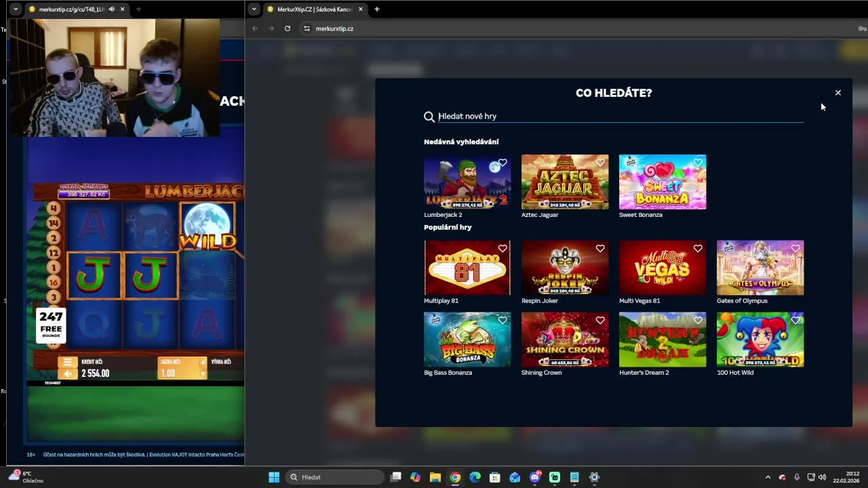868x488 pixels.
Task: Favorite 100 Hot Wild with its heart icon
Action: (795, 321)
